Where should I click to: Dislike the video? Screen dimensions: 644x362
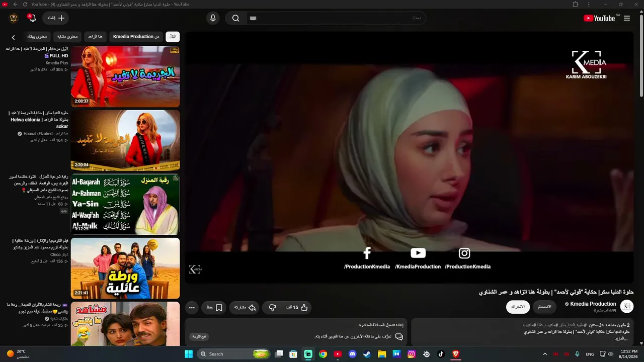pyautogui.click(x=273, y=308)
